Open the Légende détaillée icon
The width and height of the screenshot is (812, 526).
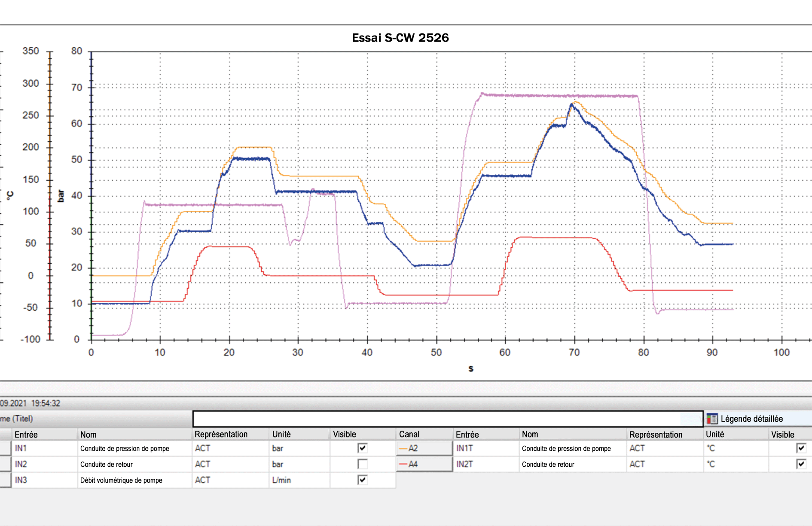(x=712, y=419)
